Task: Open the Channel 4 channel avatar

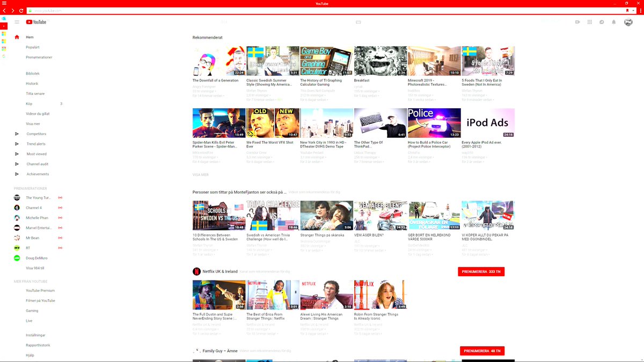Action: (17, 208)
